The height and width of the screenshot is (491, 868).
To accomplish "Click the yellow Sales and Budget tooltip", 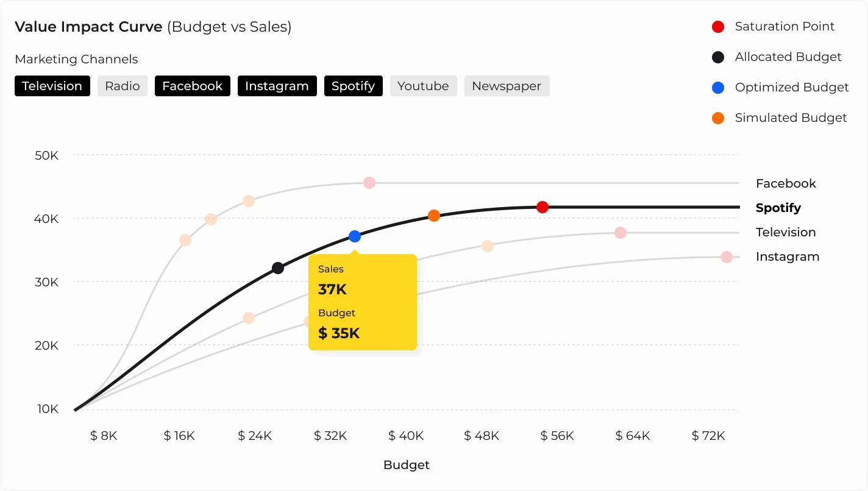I will (363, 303).
